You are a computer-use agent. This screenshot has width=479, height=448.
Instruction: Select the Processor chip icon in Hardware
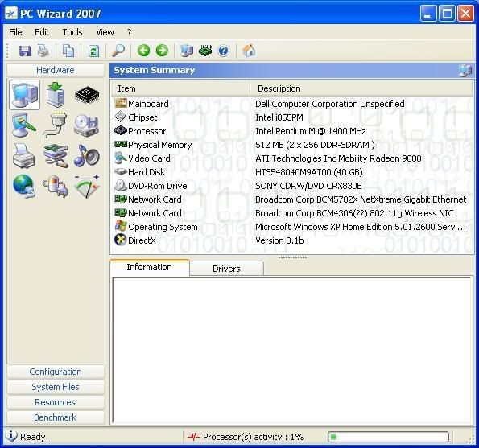[x=87, y=95]
